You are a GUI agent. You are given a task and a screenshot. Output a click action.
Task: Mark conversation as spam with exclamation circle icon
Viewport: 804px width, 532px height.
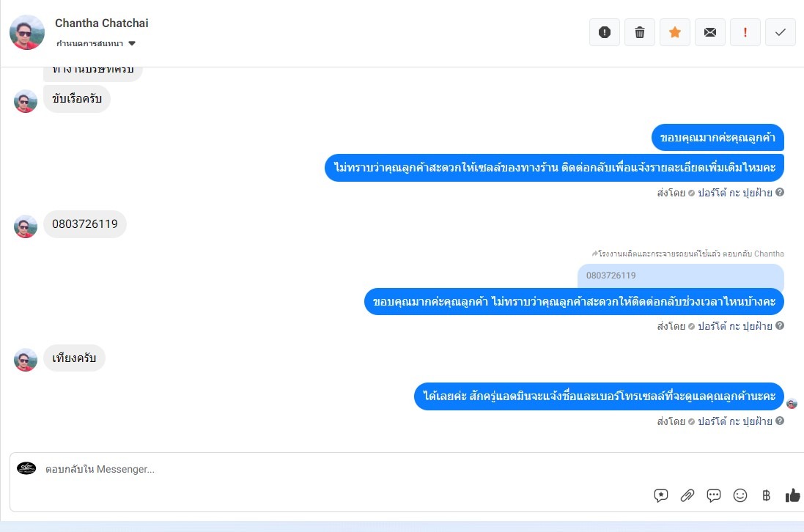click(605, 32)
